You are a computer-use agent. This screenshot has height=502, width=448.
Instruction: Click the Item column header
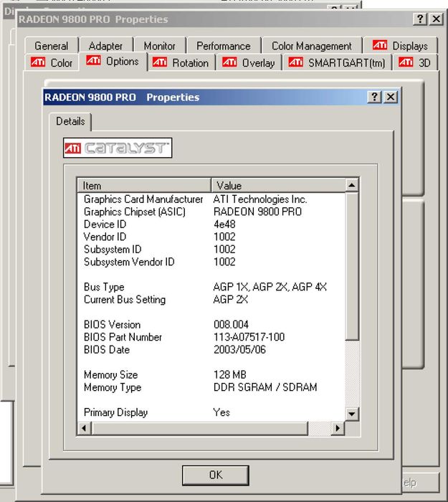(144, 185)
